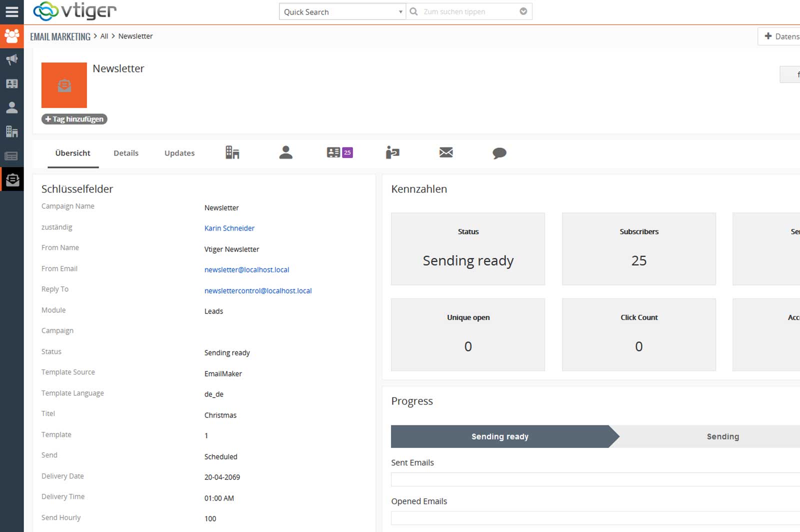The height and width of the screenshot is (532, 800).
Task: Open the Karin Schneider link
Action: pos(229,228)
